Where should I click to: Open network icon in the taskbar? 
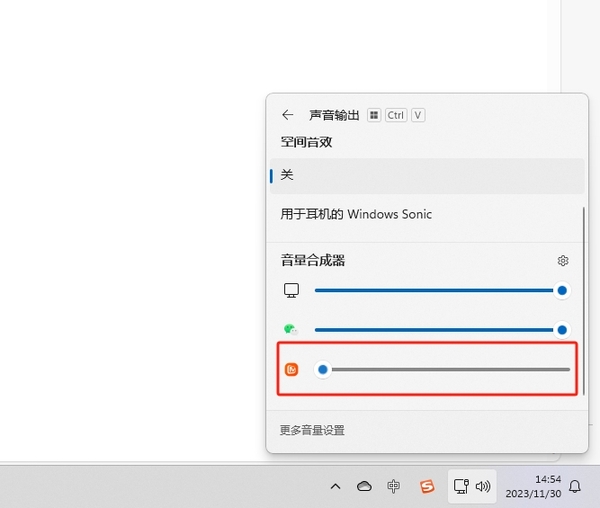[x=461, y=486]
